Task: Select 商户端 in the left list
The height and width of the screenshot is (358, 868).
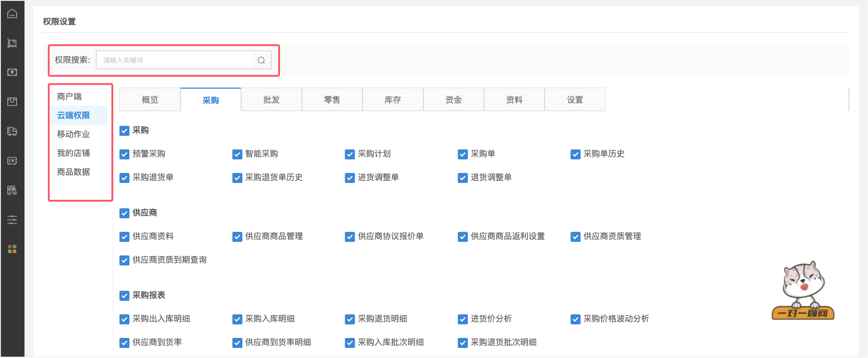Action: point(69,96)
